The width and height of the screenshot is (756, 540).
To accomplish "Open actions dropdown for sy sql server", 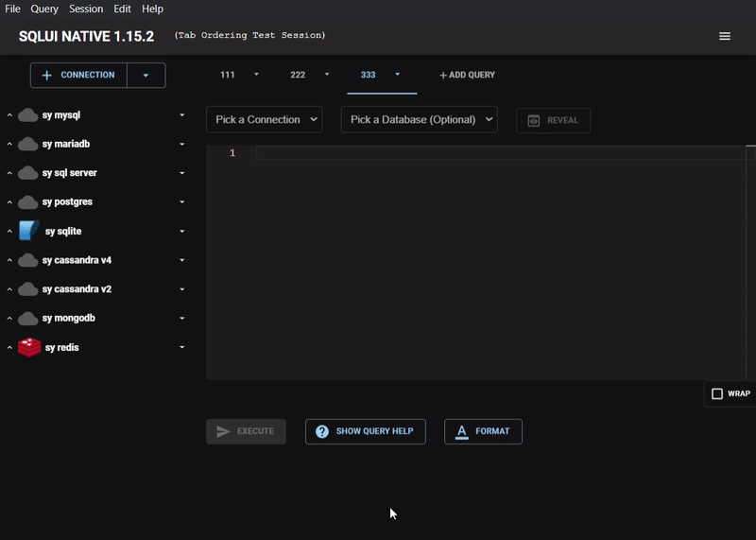I will pos(181,173).
